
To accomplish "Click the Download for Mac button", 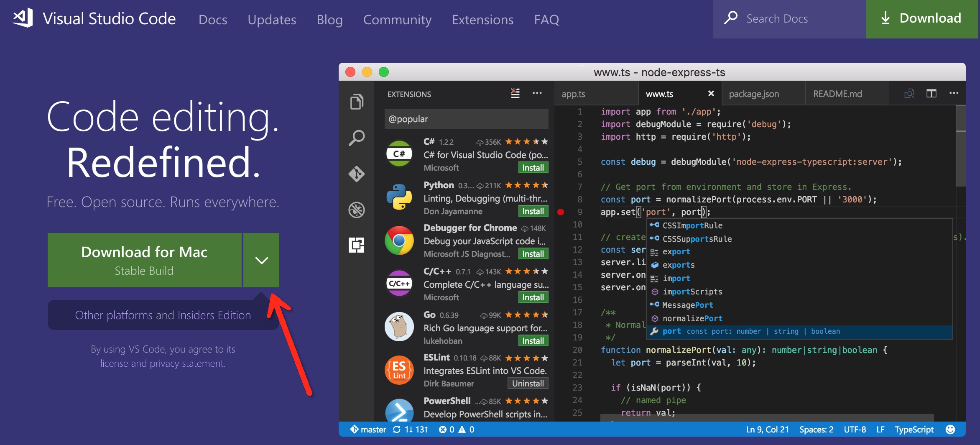I will tap(144, 260).
